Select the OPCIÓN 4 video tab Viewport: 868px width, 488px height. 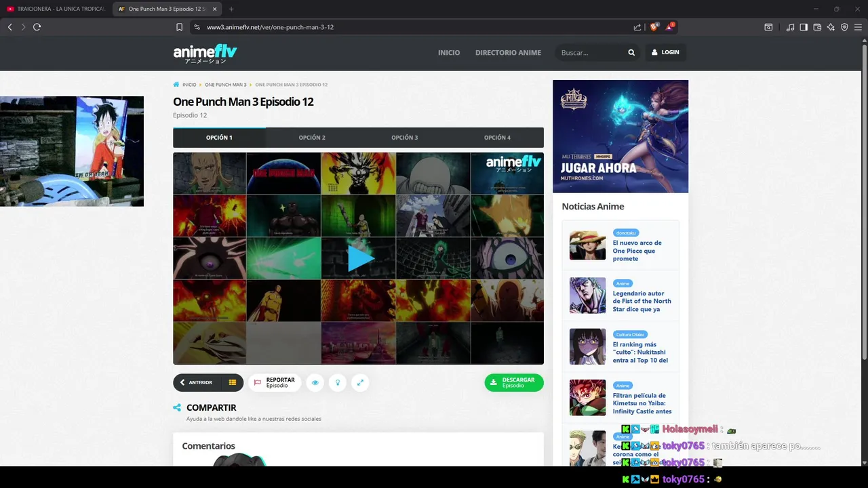click(x=497, y=138)
